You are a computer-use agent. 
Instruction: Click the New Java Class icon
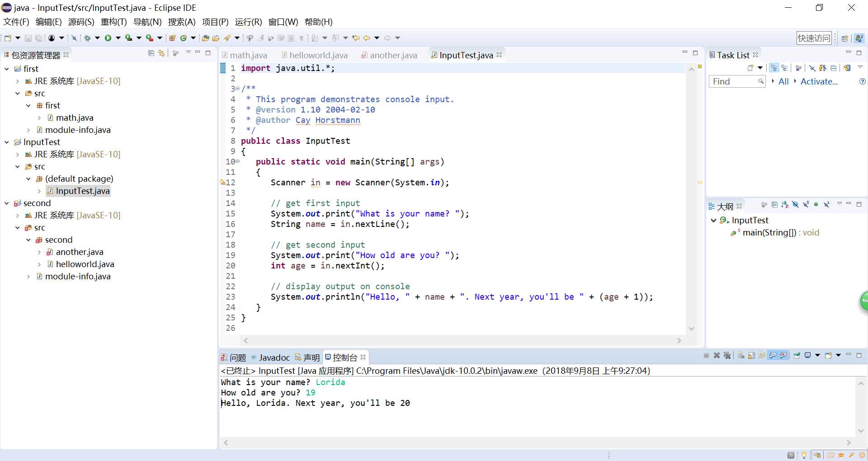point(184,38)
